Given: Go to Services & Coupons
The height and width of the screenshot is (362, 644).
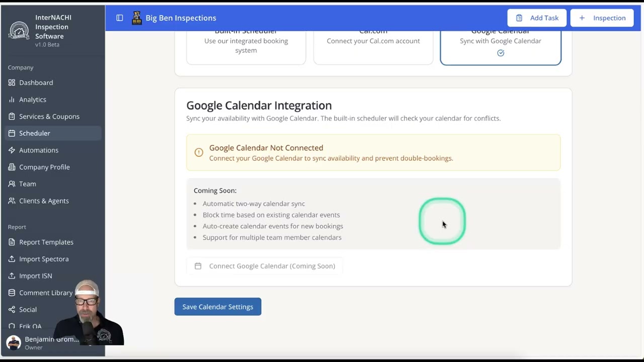Looking at the screenshot, I should (53, 116).
